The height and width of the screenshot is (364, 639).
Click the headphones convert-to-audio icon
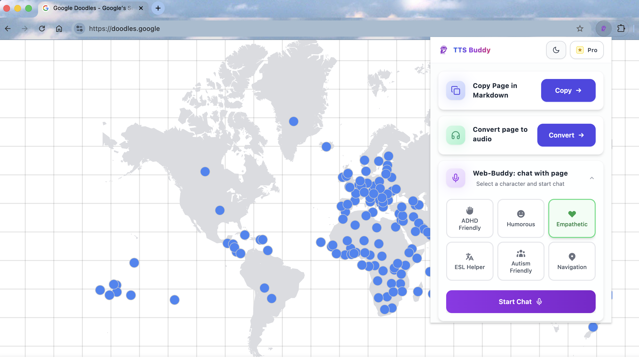point(455,135)
